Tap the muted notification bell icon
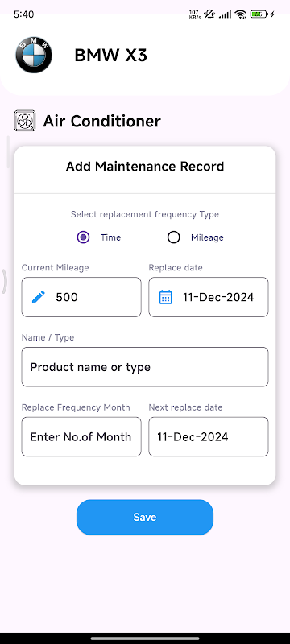This screenshot has width=290, height=644. [209, 14]
